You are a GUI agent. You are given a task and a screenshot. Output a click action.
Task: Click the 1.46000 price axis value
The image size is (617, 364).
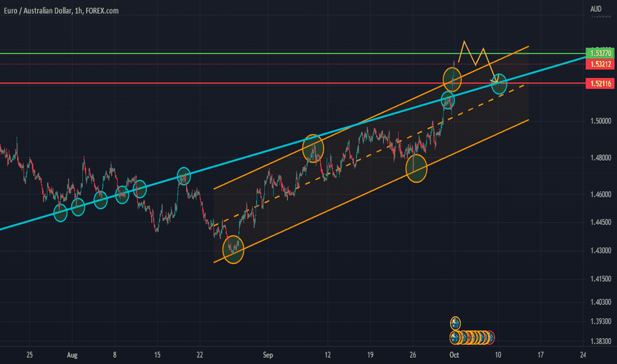[600, 195]
